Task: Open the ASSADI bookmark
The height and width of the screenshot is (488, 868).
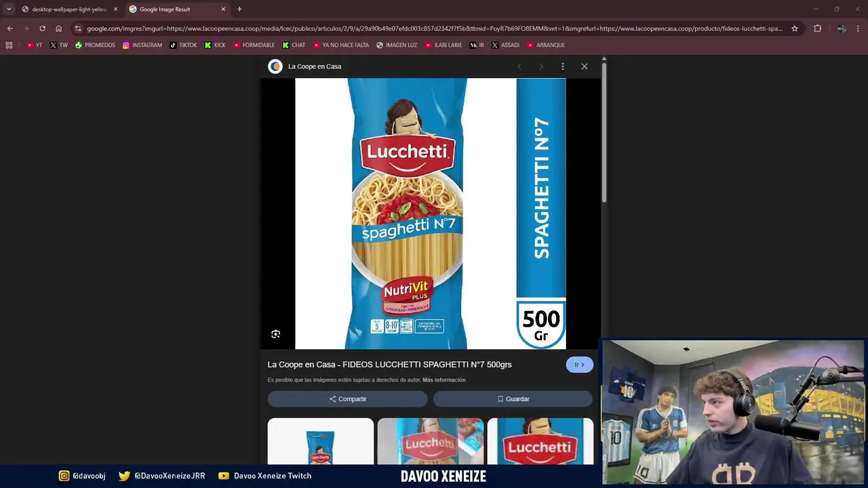Action: [x=505, y=45]
